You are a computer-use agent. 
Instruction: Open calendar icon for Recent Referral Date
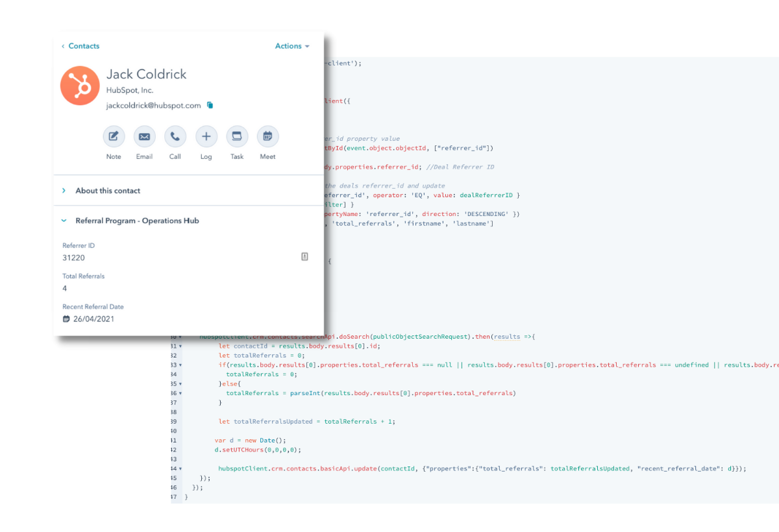[66, 319]
